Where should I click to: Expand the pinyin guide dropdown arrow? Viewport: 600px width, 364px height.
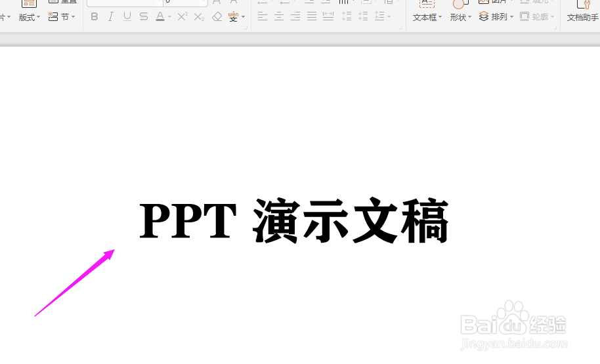244,17
